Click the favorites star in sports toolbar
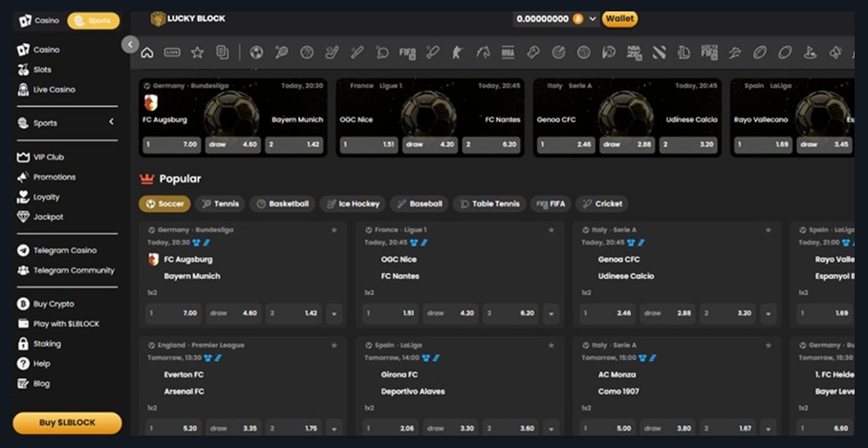This screenshot has height=448, width=868. [x=197, y=53]
